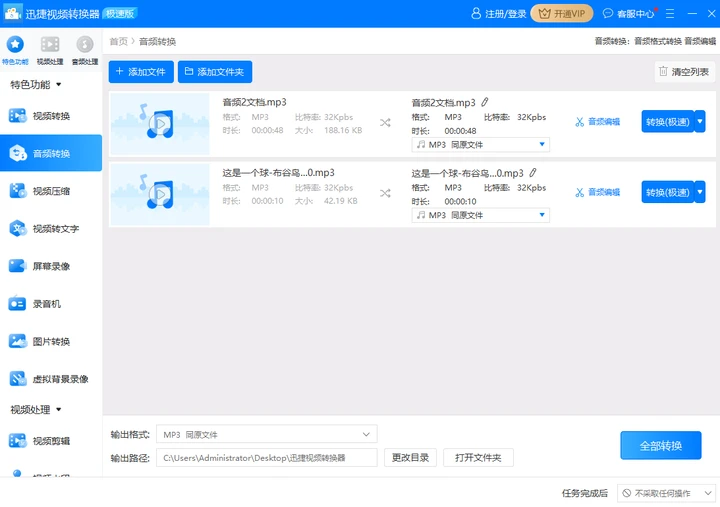Open the MP3 format dropdown for 这是一个球-布谷鸟
The width and height of the screenshot is (720, 507).
[480, 215]
